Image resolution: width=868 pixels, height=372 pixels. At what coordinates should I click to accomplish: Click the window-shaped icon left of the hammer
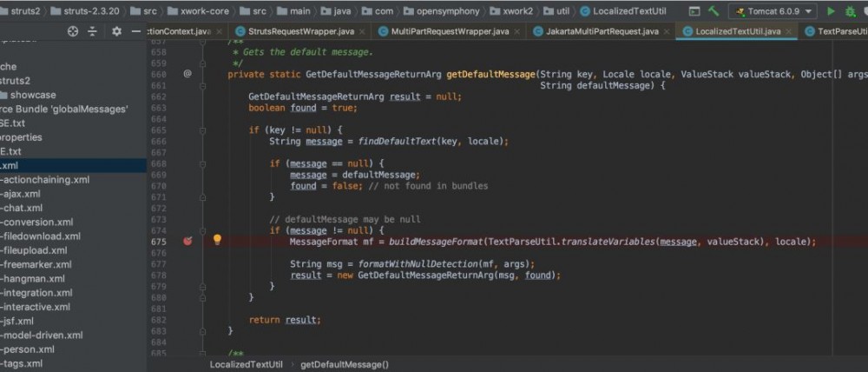694,11
